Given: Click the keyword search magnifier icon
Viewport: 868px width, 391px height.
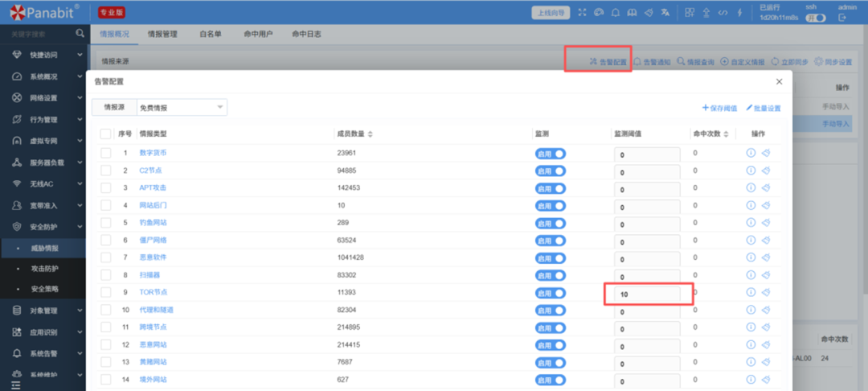Looking at the screenshot, I should 80,34.
